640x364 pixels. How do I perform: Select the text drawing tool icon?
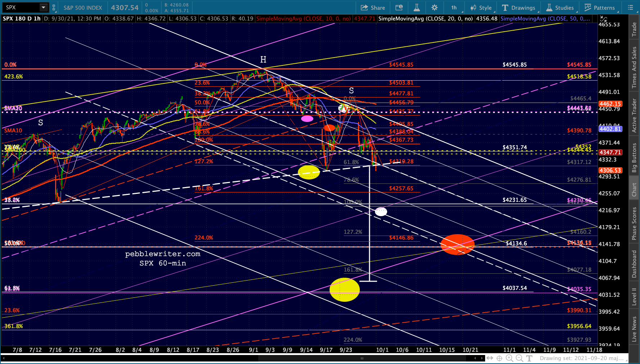529,358
